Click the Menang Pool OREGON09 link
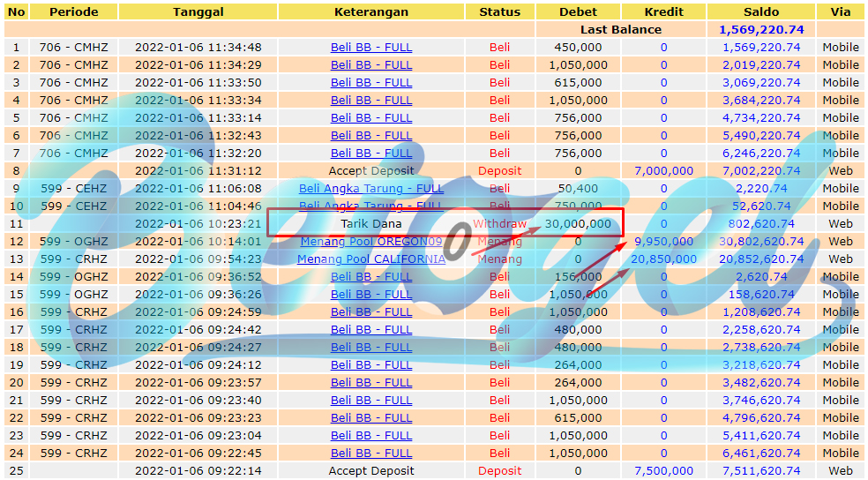Image resolution: width=868 pixels, height=480 pixels. pos(370,242)
